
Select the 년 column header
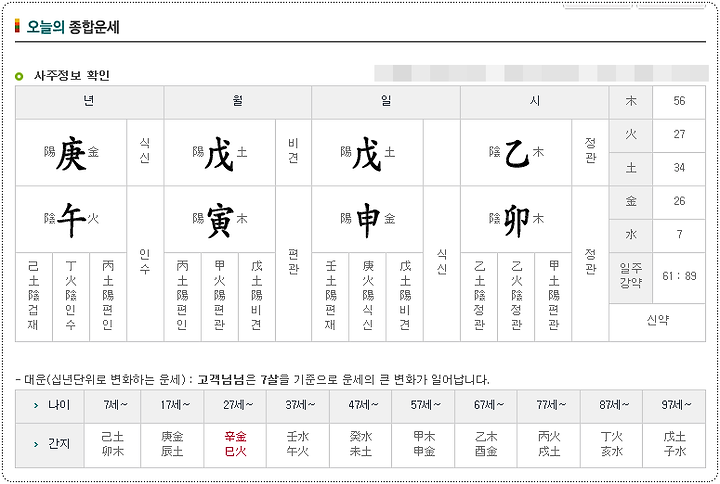click(x=90, y=102)
